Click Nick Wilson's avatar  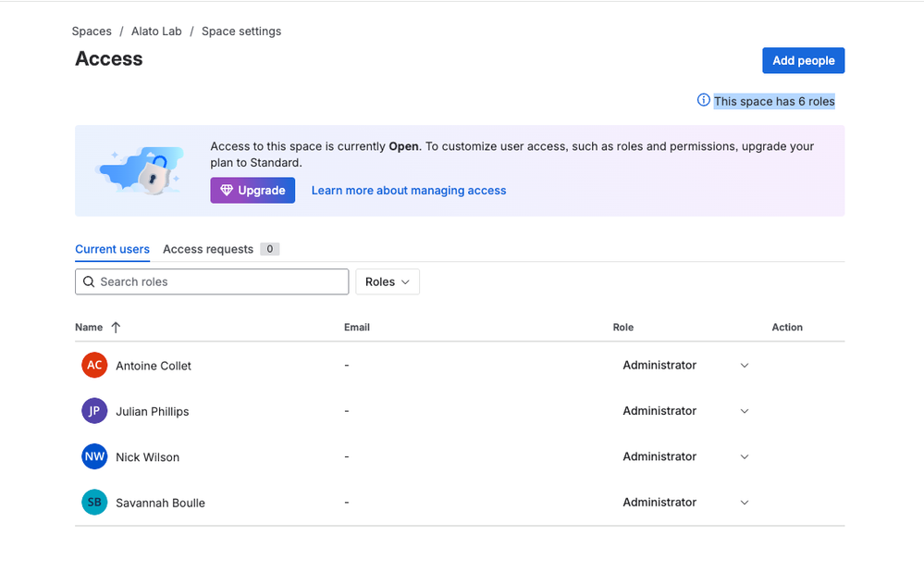[x=93, y=456]
